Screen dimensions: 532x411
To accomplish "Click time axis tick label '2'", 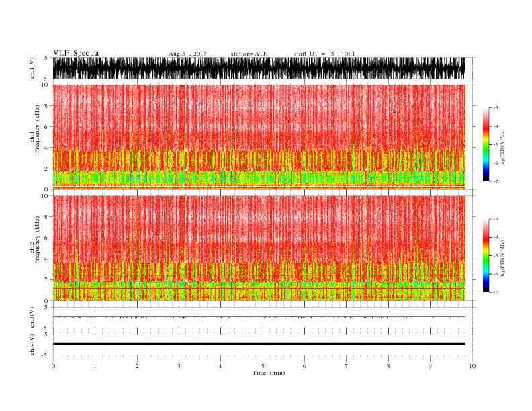I will 137,366.
